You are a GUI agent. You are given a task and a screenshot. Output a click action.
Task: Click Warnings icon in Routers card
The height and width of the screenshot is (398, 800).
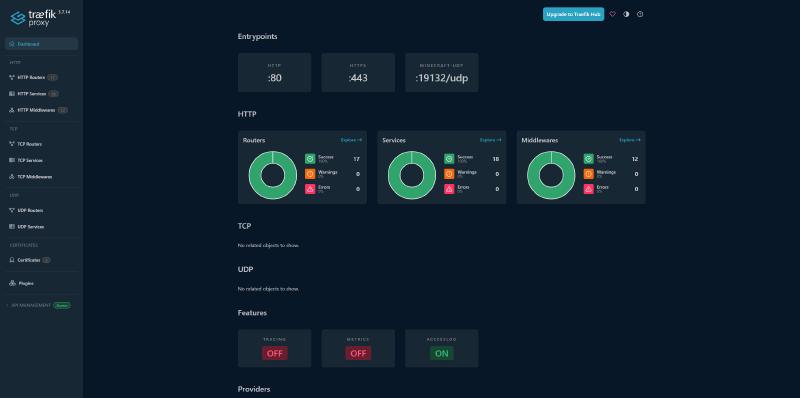point(310,174)
